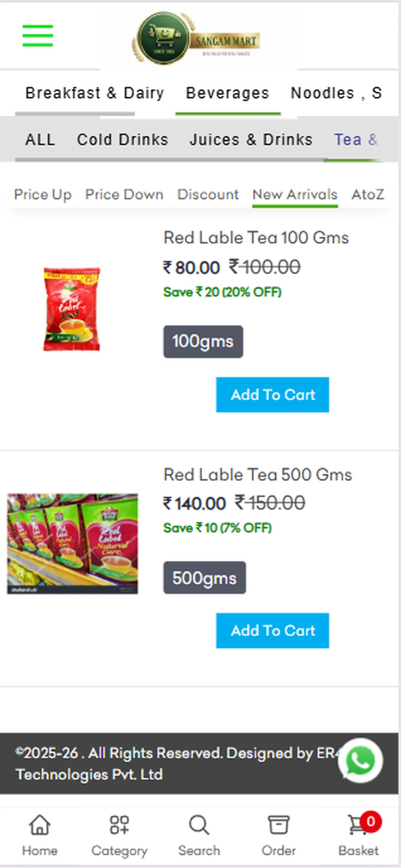Screen dimensions: 401x868
Task: Select the 500gms size option
Action: tap(205, 577)
